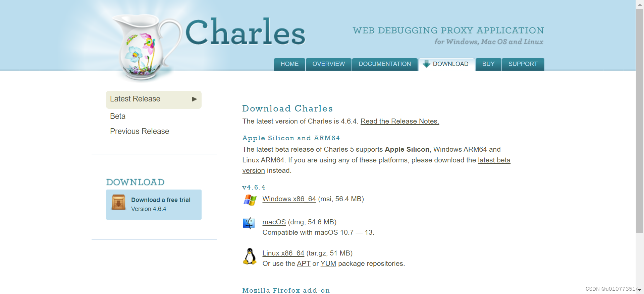Download Windows x86_64 installer link
Viewport: 644px width, 294px height.
(x=289, y=199)
